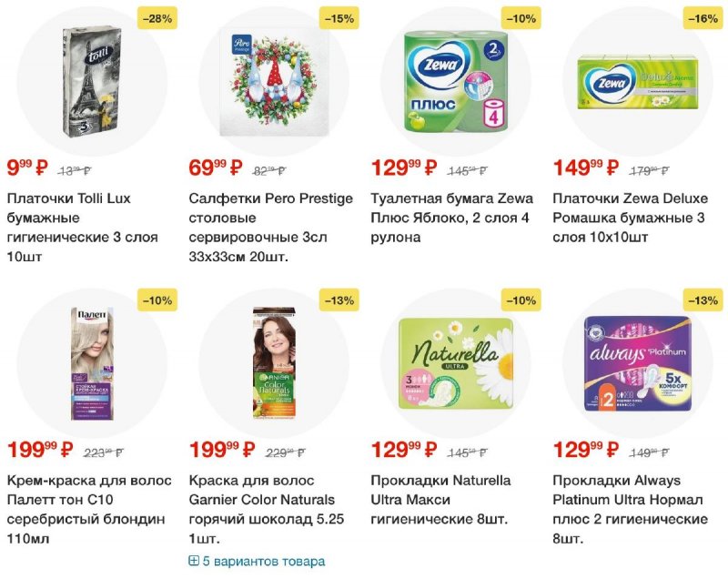728x579 pixels.
Task: Click the -16% discount badge
Action: click(x=703, y=18)
